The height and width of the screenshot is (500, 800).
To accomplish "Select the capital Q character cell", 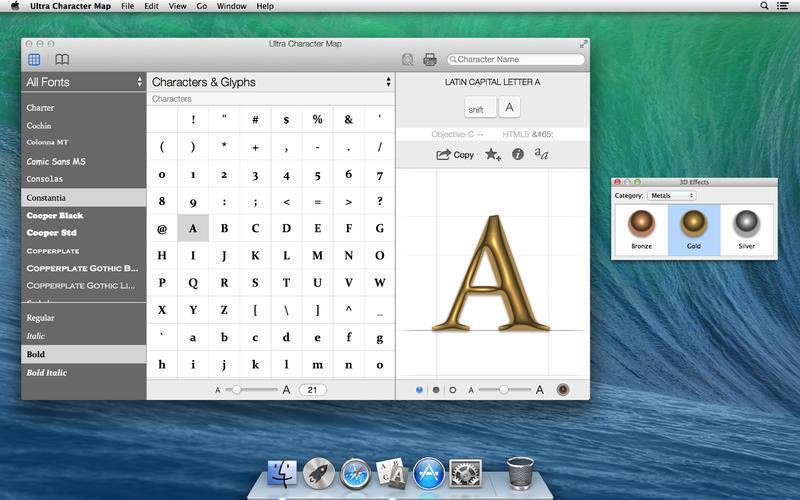I will pyautogui.click(x=193, y=283).
